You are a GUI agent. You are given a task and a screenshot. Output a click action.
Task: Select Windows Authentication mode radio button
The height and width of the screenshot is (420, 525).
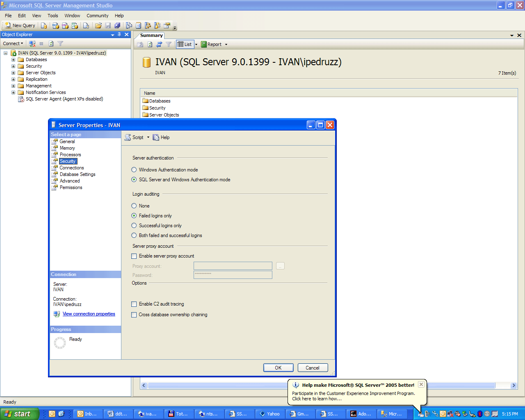pyautogui.click(x=134, y=170)
